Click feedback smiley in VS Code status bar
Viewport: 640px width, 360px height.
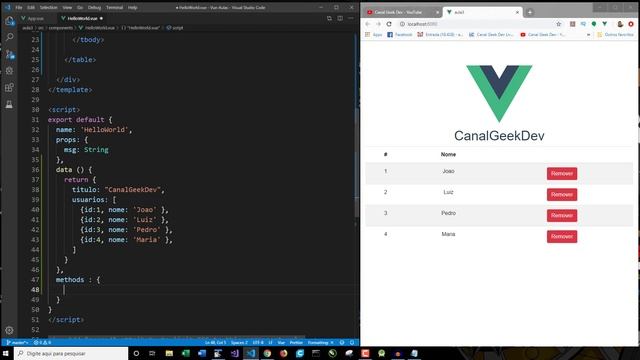point(342,342)
